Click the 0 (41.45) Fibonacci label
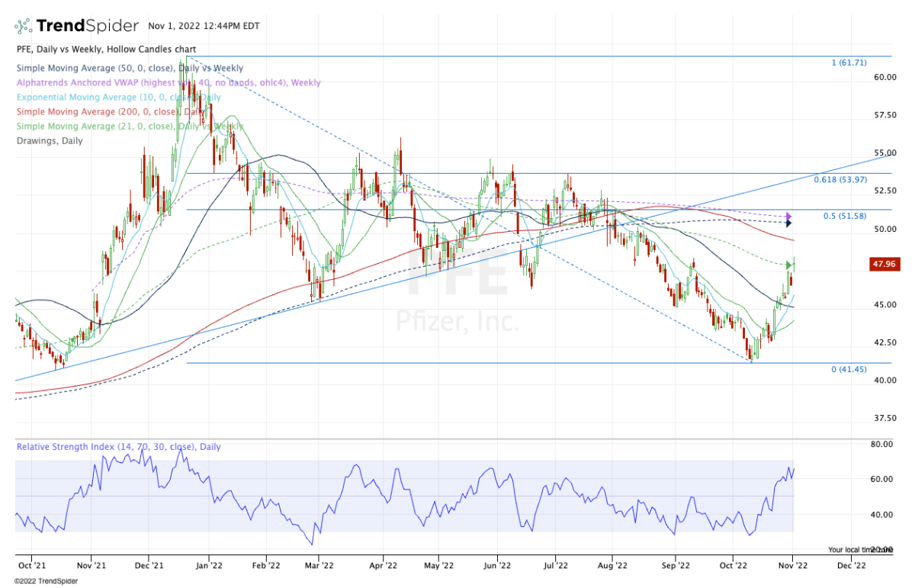This screenshot has height=588, width=915. coord(849,369)
